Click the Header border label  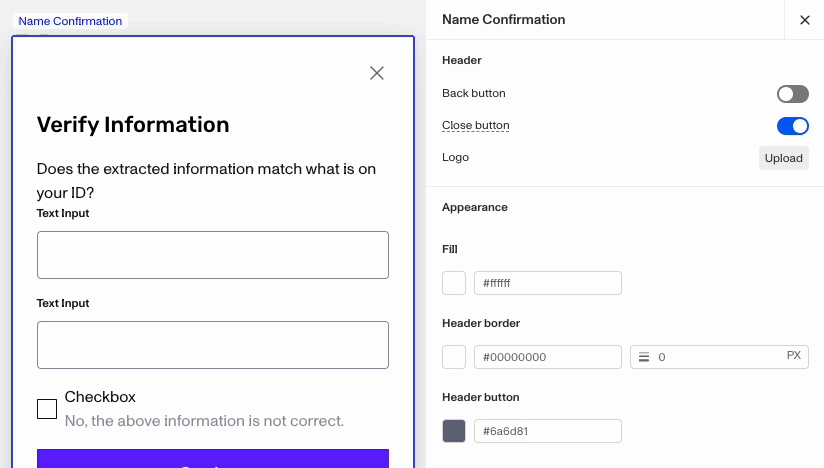(481, 324)
